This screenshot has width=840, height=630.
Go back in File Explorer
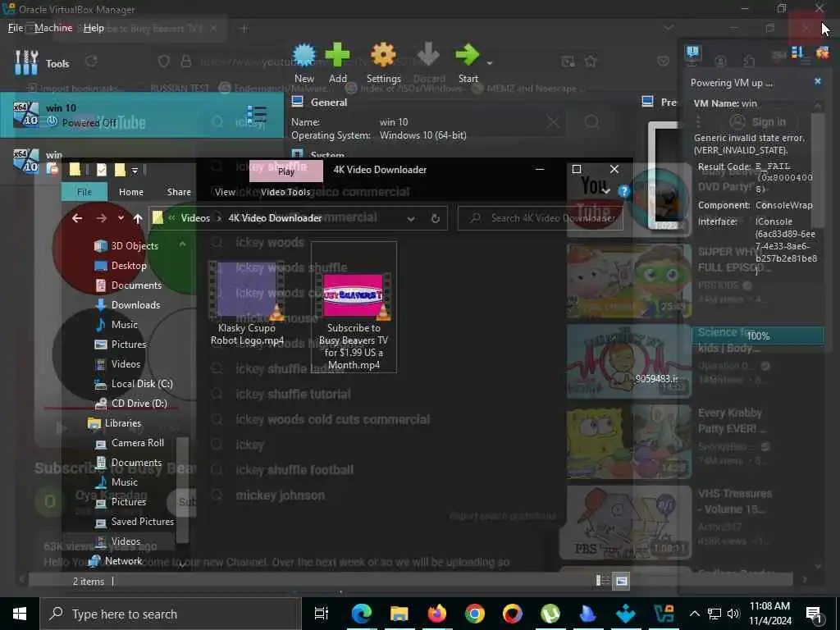click(77, 218)
